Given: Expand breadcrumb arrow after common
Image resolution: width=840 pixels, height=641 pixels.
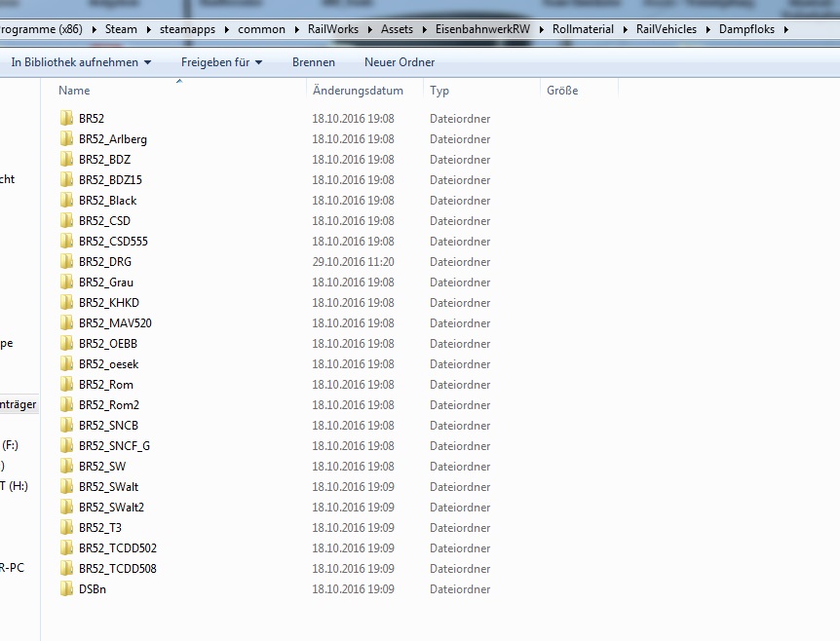Looking at the screenshot, I should click(x=297, y=29).
